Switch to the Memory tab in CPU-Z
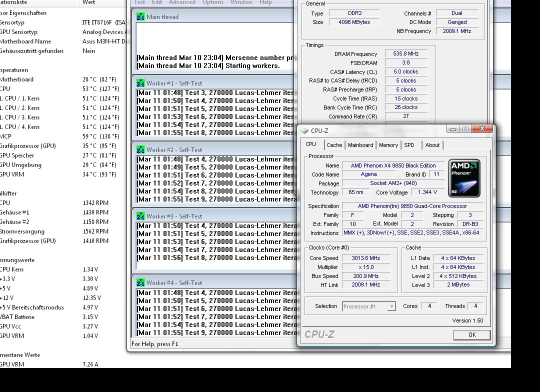540x392 pixels. tap(388, 145)
